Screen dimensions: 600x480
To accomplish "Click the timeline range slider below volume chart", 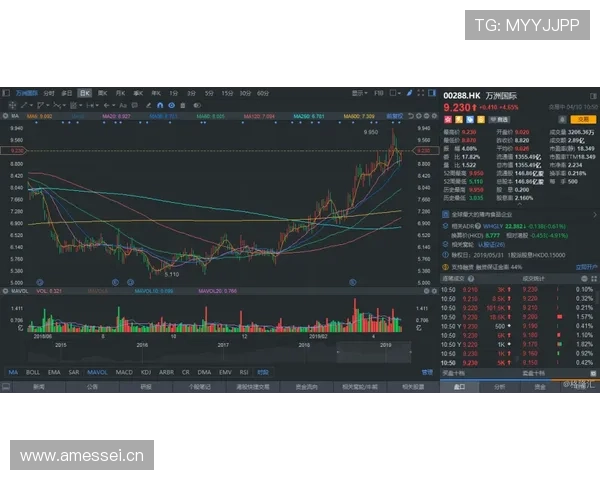I will click(x=370, y=348).
